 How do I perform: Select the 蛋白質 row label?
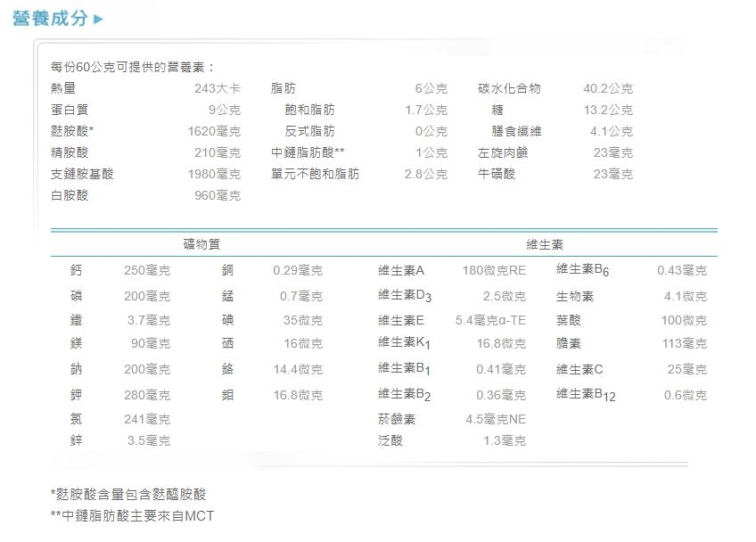(x=70, y=110)
